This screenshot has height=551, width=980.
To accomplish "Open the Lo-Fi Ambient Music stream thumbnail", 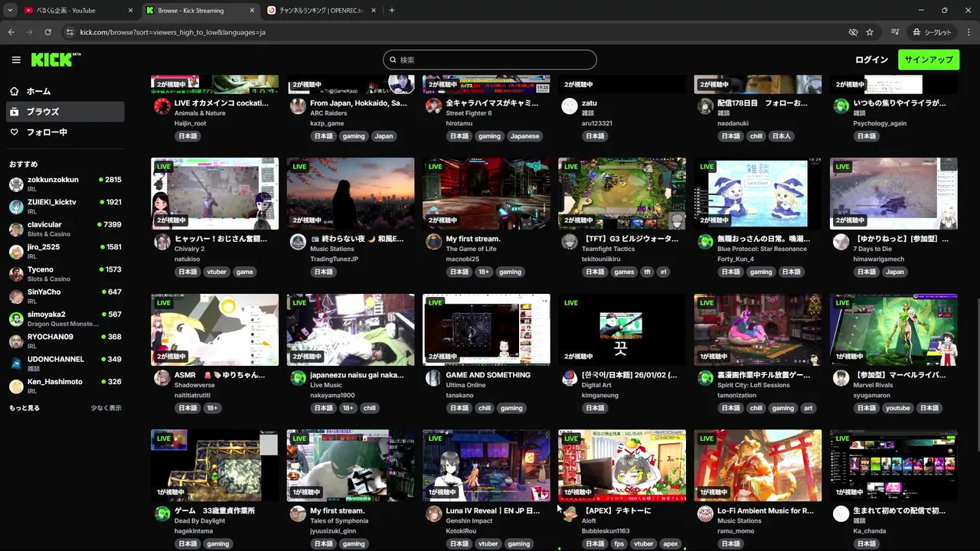I will pos(758,465).
